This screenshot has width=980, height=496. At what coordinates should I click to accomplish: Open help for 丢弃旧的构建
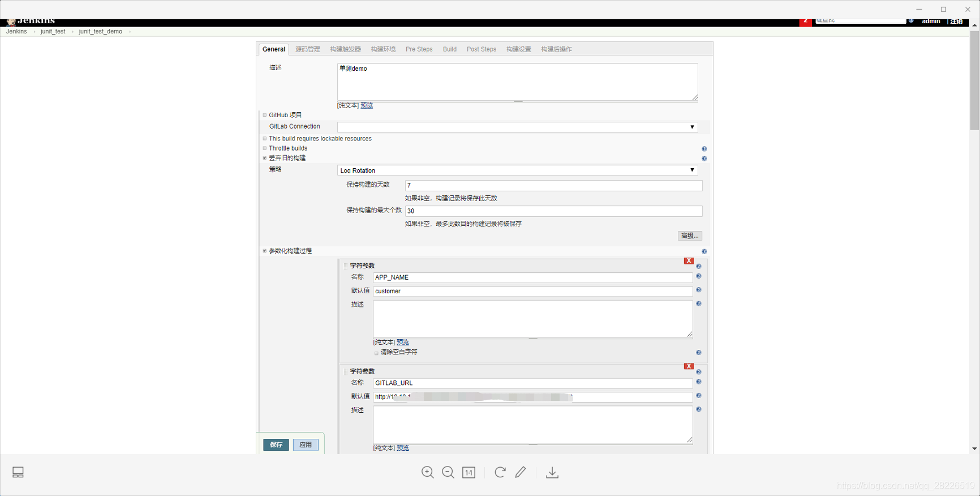pyautogui.click(x=704, y=159)
